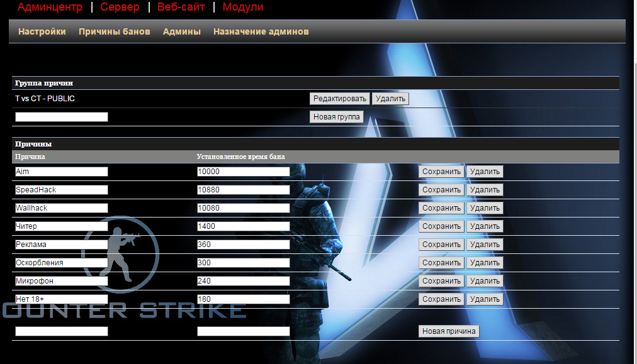Switch to the Причины банов tab
The height and width of the screenshot is (364, 637).
(115, 31)
